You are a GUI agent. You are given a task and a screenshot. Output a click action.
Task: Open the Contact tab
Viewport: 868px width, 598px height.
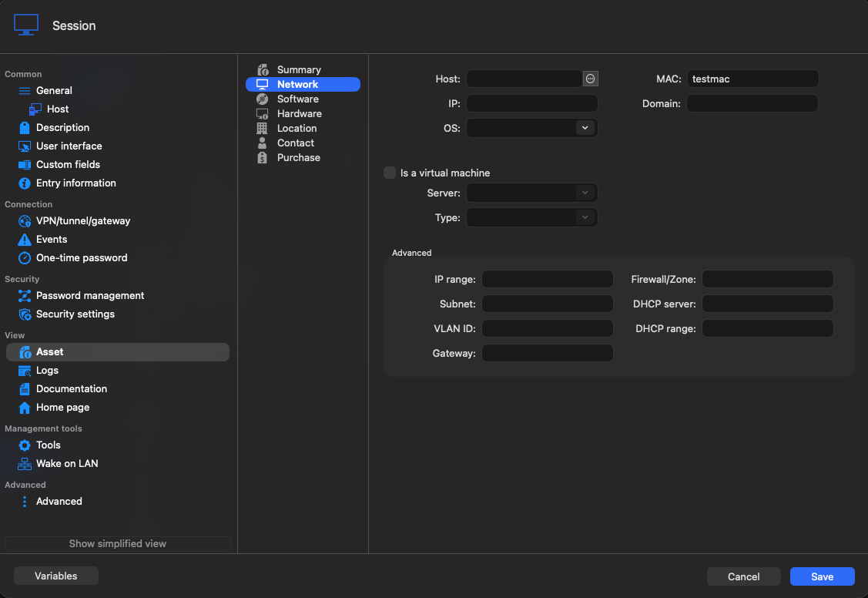(303, 143)
